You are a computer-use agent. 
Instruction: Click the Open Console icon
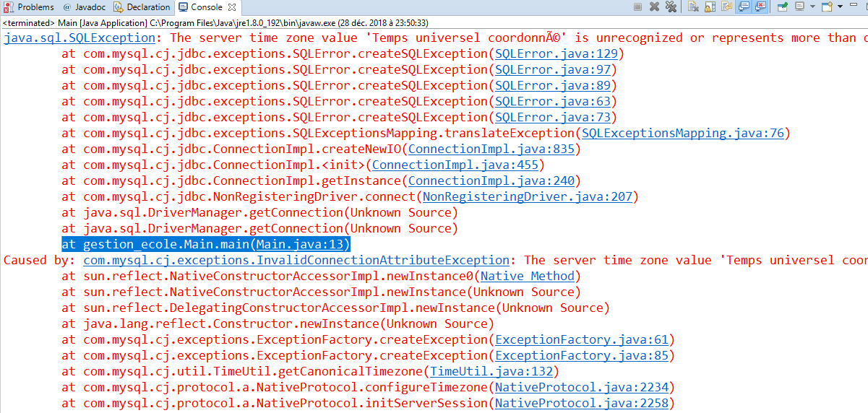826,6
